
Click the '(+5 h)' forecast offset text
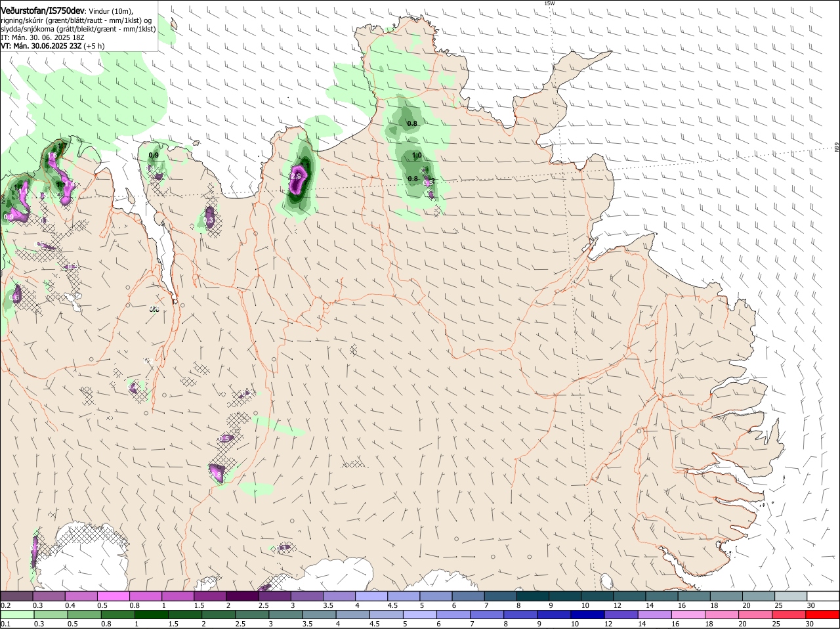tap(94, 46)
